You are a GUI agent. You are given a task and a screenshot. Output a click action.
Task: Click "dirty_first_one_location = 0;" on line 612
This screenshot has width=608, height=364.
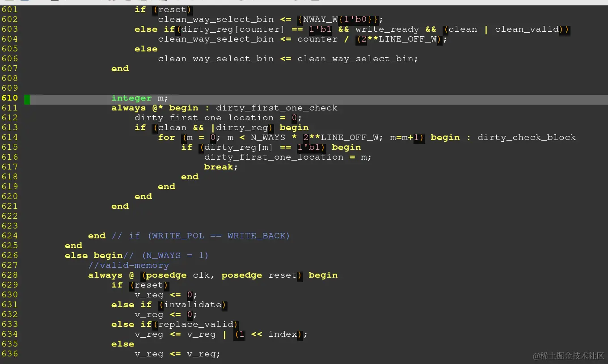(219, 118)
